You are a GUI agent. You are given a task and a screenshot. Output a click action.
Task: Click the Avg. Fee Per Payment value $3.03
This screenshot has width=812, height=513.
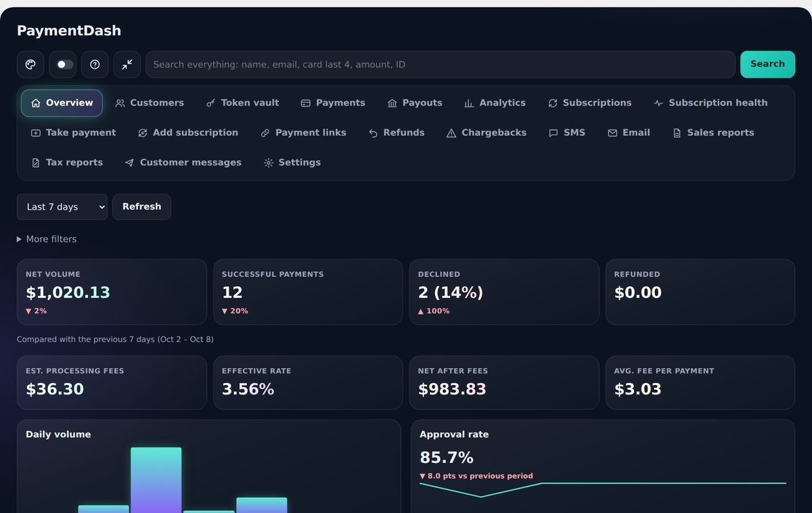[x=638, y=389]
